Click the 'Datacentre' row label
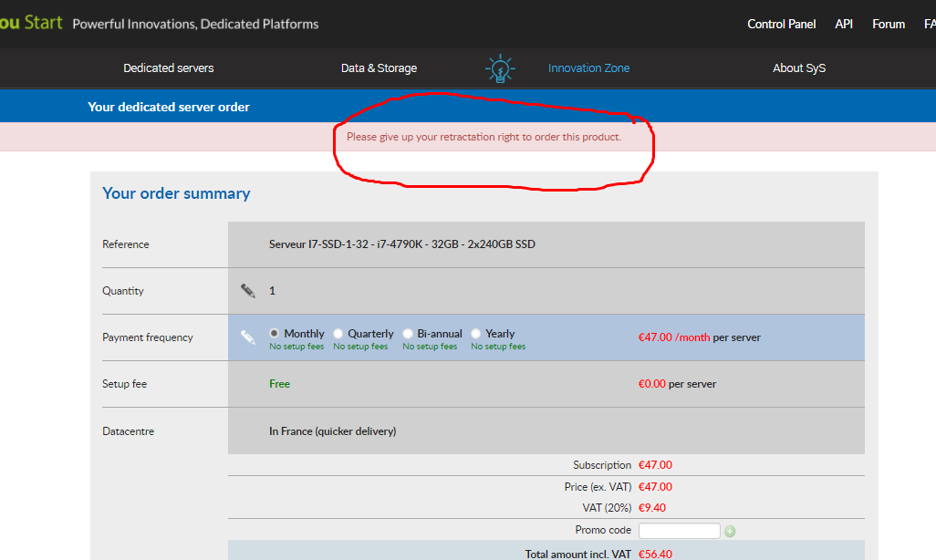936x560 pixels. click(x=128, y=431)
